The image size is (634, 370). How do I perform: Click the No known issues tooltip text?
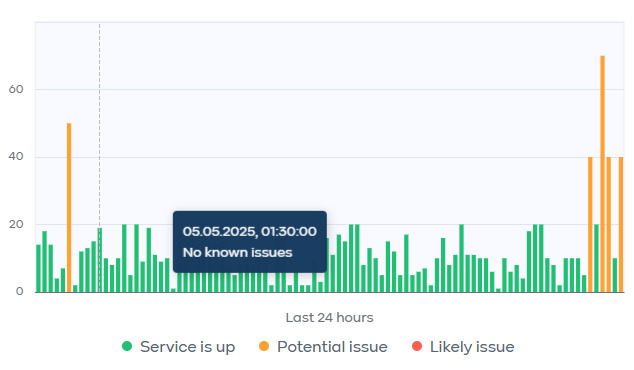click(237, 252)
